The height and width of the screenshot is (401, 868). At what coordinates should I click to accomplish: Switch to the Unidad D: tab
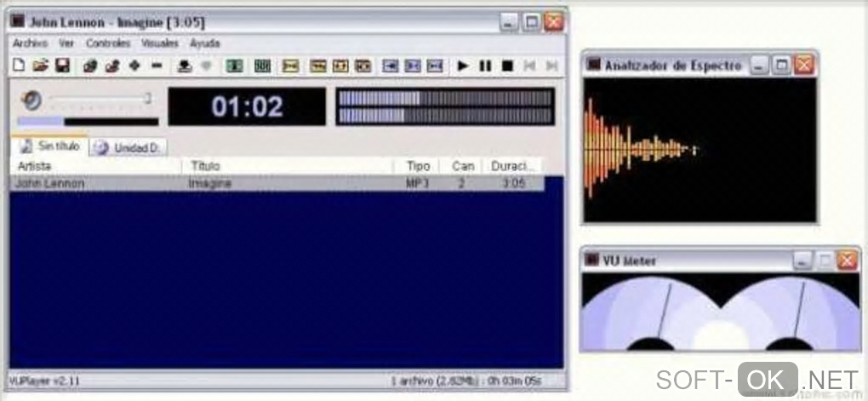tap(128, 148)
